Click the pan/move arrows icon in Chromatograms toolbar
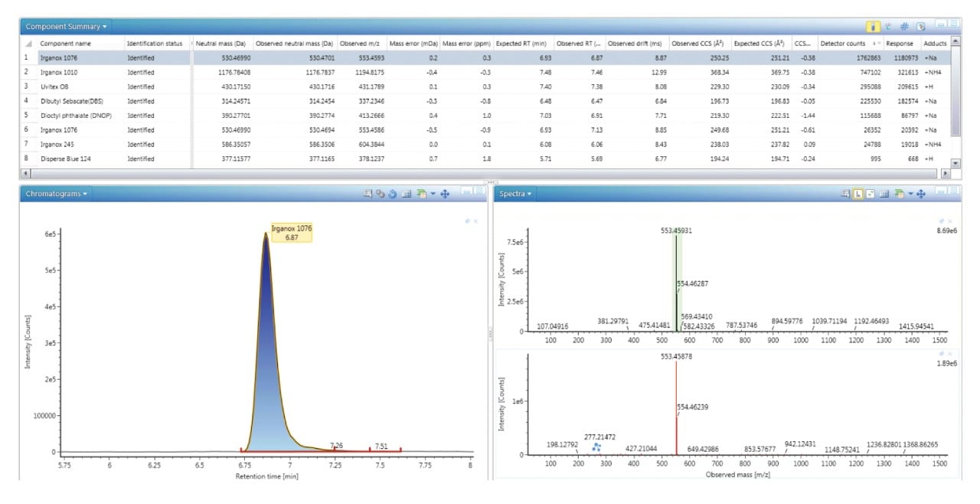Screen dimensions: 980x504 pos(445,194)
